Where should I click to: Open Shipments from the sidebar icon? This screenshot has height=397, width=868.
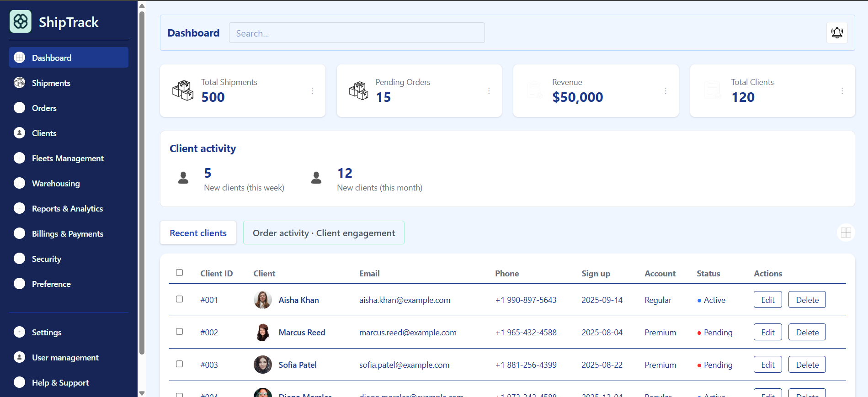20,83
